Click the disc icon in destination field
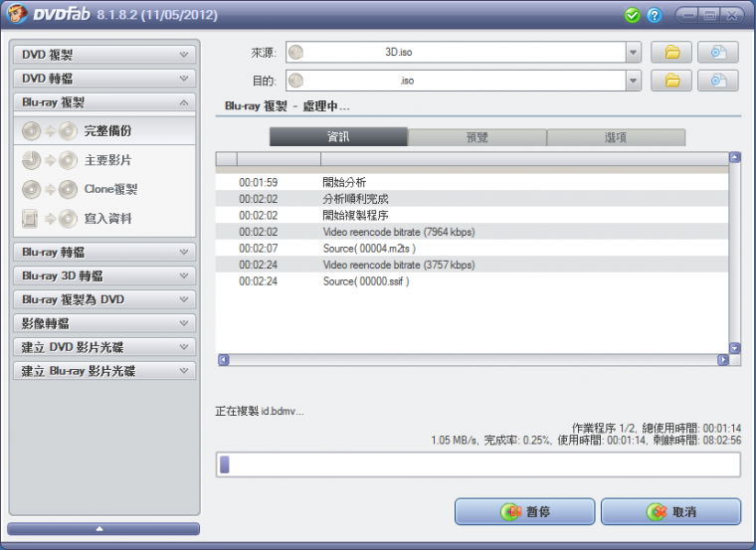Viewport: 756px width, 550px height. (296, 81)
